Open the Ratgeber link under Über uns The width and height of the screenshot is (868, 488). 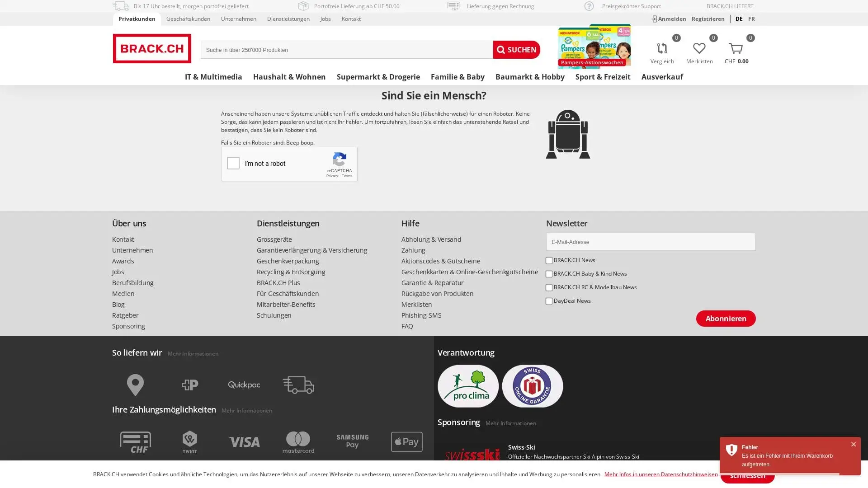[x=125, y=315]
